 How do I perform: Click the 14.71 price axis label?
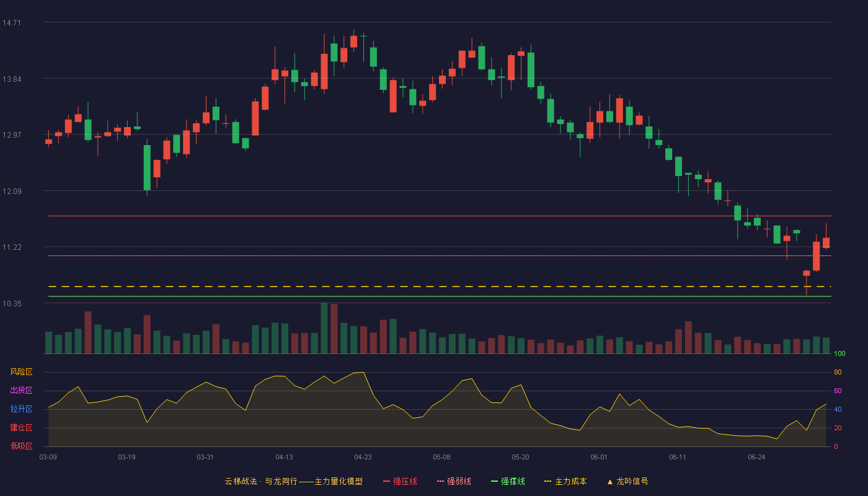[x=12, y=23]
